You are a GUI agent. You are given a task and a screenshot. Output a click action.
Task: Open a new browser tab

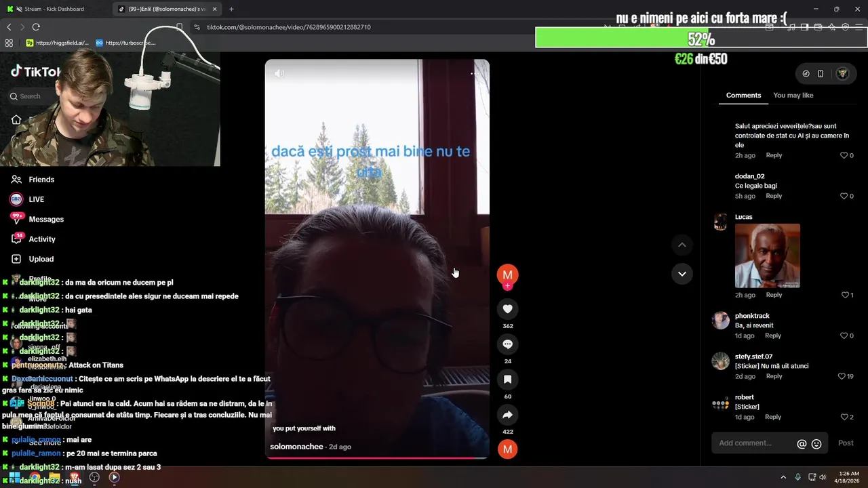click(231, 9)
